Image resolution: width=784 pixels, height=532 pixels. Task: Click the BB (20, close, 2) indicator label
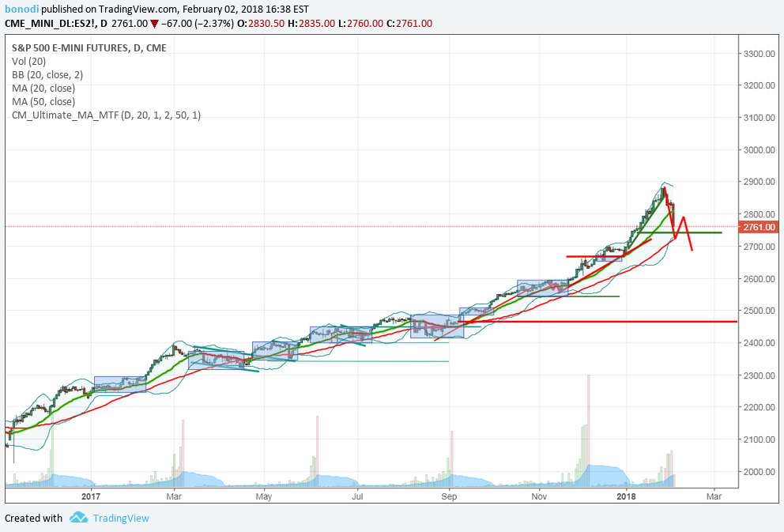[47, 75]
